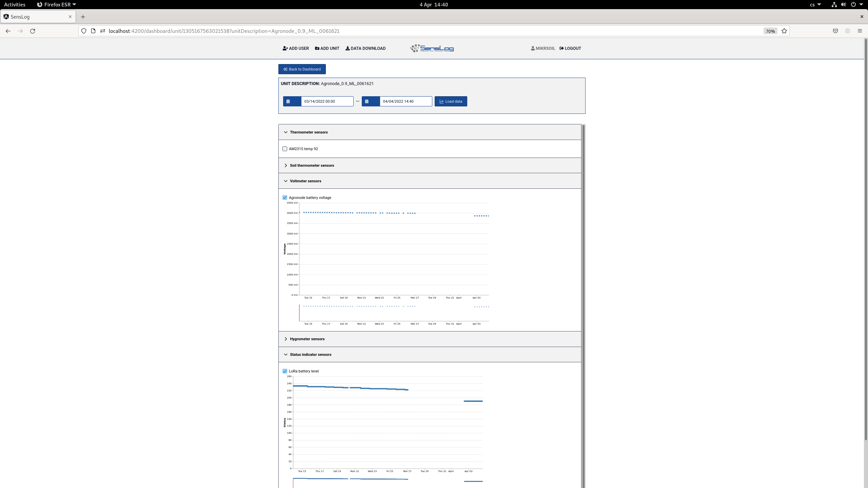This screenshot has width=868, height=488.
Task: Open Firefox hamburger menu
Action: (860, 31)
